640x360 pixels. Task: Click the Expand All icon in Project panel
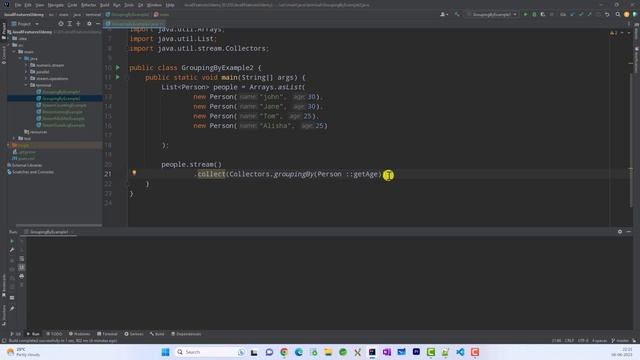pyautogui.click(x=70, y=24)
